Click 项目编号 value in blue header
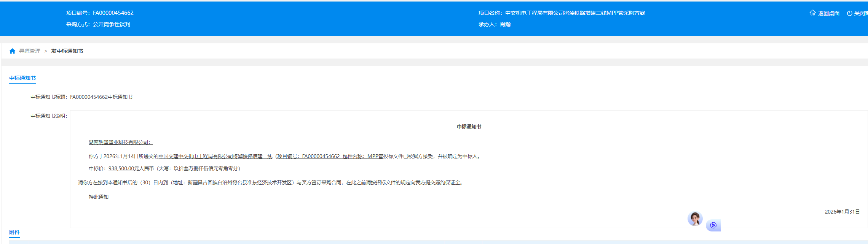868x244 pixels. (113, 13)
